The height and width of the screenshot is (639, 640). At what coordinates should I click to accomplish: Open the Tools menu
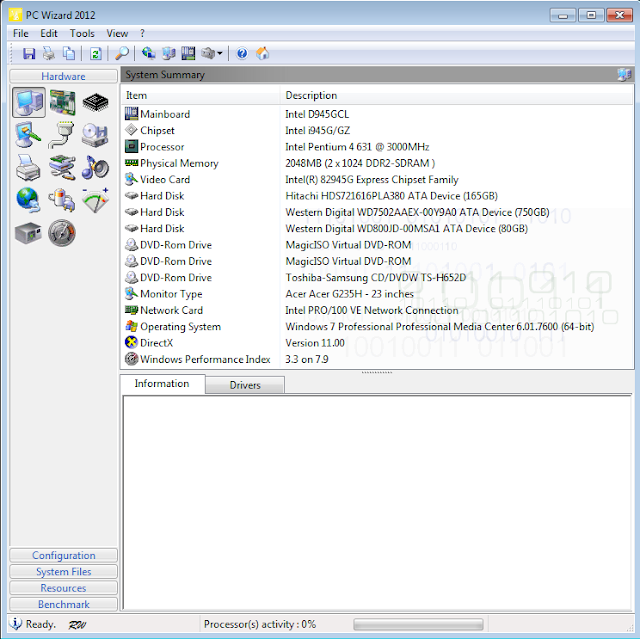tap(82, 33)
